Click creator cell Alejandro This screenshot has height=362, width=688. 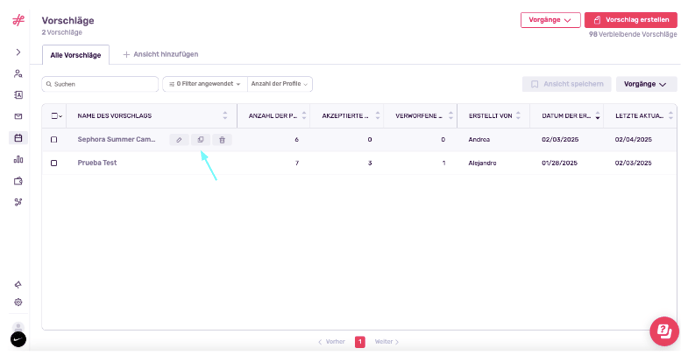(x=482, y=163)
